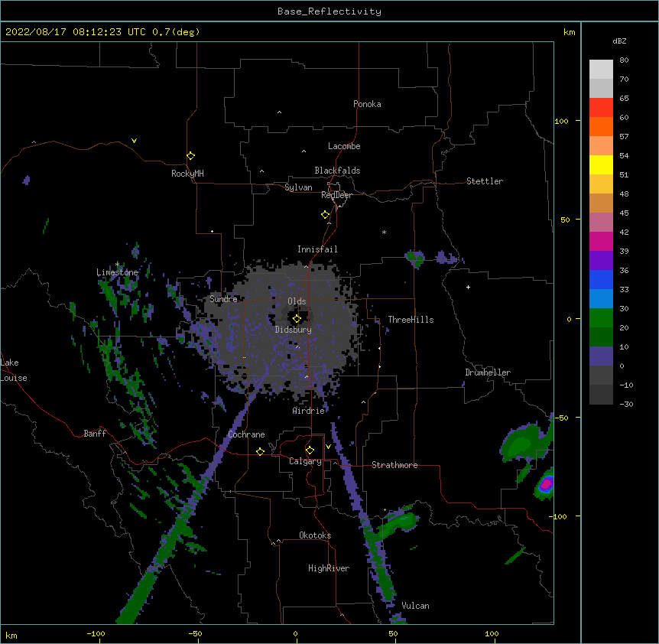Click the Drumheller label
Viewport: 659px width, 644px height.
pos(488,372)
